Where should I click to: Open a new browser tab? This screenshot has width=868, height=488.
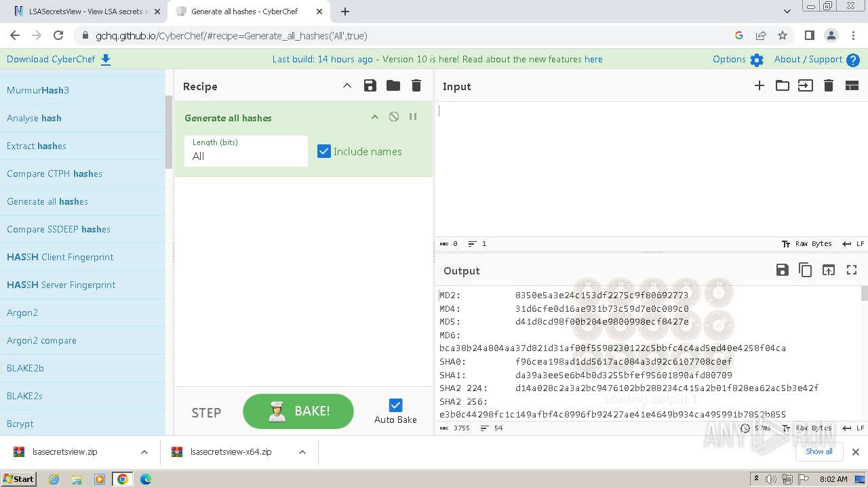345,12
